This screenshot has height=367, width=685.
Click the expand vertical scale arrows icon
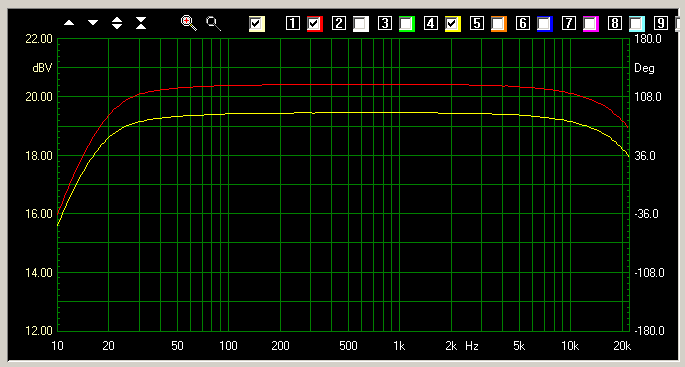[117, 23]
